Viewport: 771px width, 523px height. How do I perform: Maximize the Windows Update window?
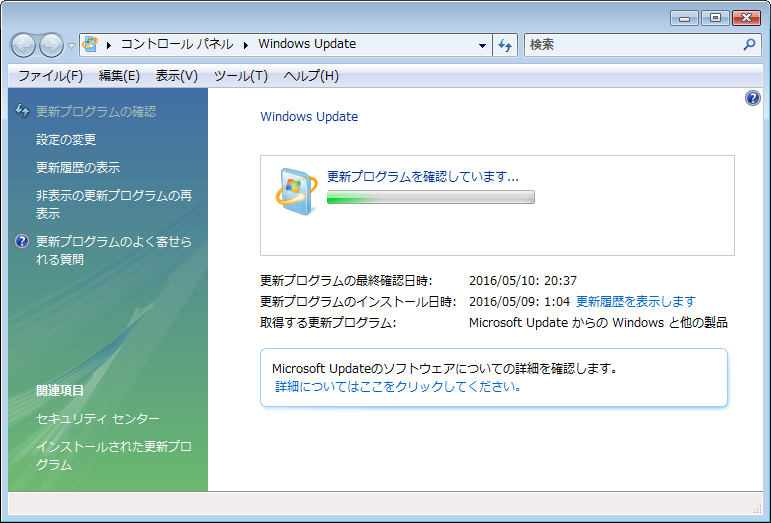pos(715,18)
